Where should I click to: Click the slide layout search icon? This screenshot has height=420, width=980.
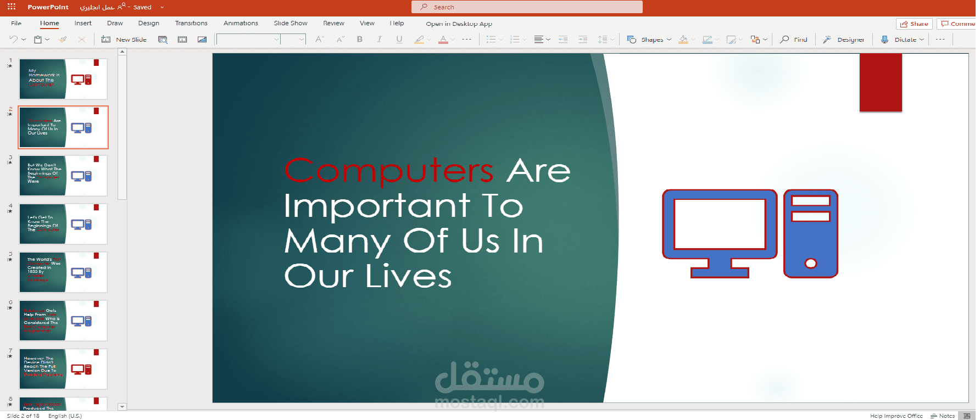pos(163,40)
